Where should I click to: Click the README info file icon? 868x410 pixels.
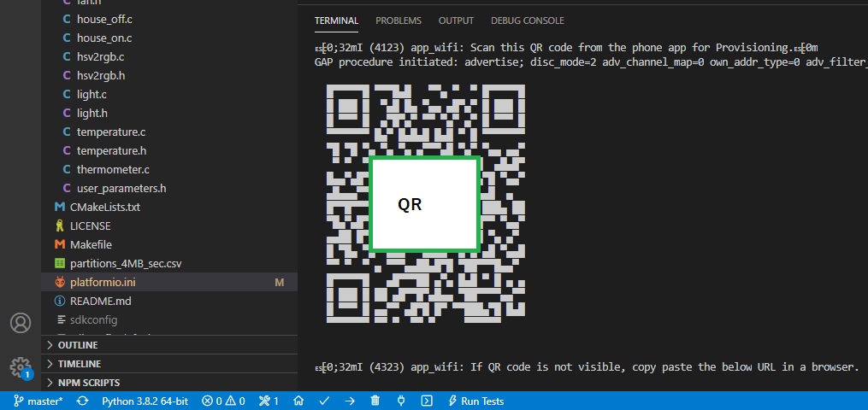coord(60,302)
